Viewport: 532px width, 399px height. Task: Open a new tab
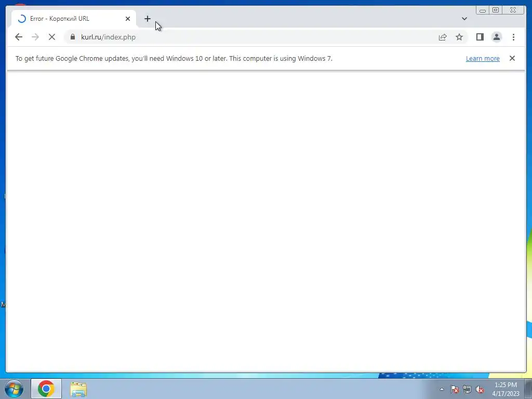point(147,19)
